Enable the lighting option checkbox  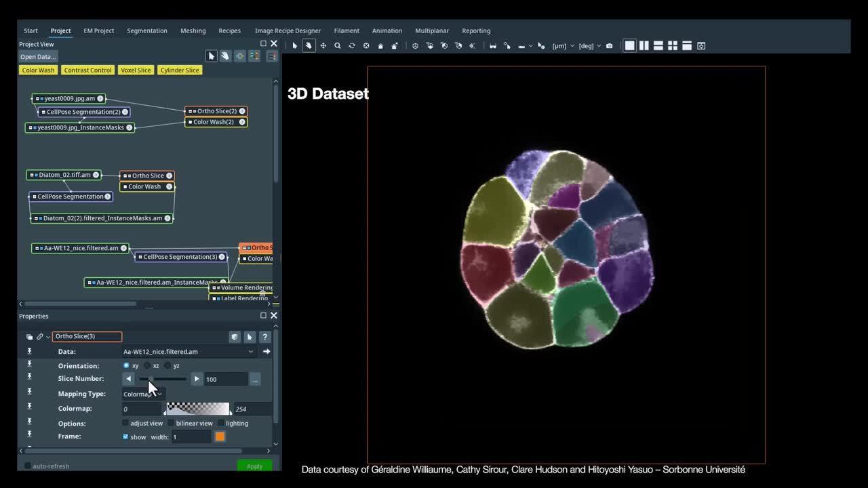220,423
